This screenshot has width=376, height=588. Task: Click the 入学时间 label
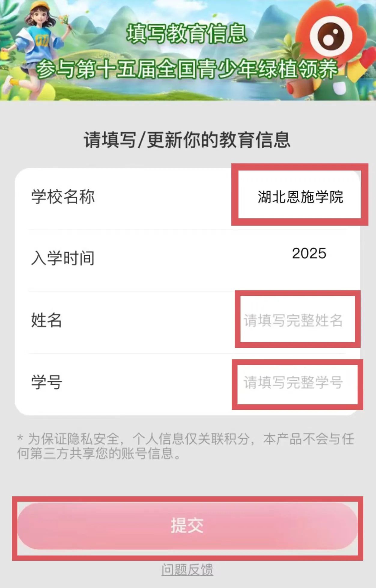pyautogui.click(x=63, y=258)
